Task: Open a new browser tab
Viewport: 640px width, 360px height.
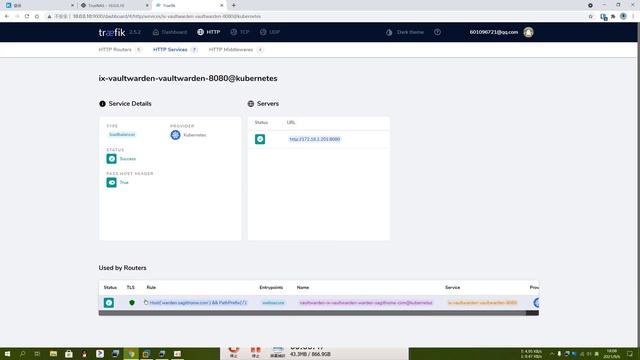Action: coord(233,5)
